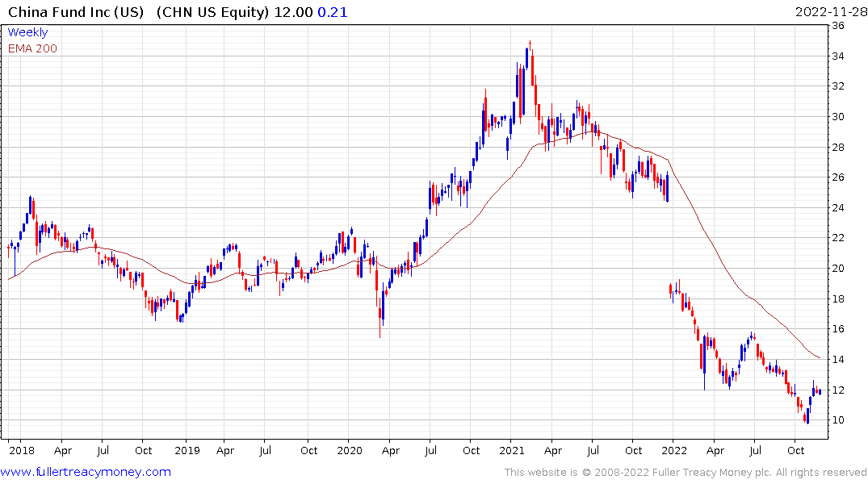Click the '2019' x-axis label
Image resolution: width=868 pixels, height=484 pixels.
click(187, 451)
